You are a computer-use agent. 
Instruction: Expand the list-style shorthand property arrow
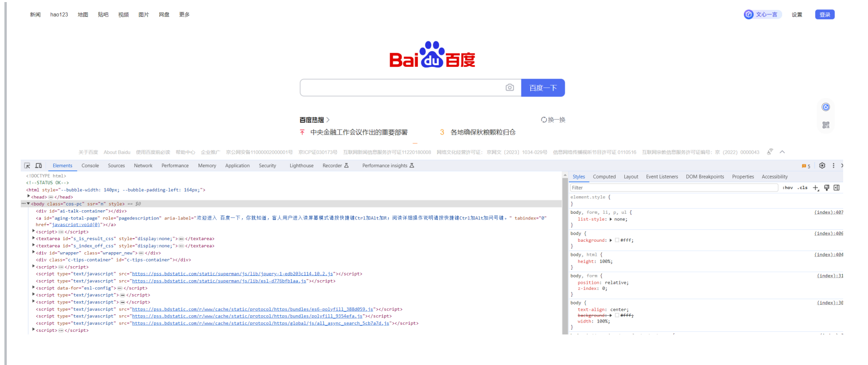(x=611, y=220)
